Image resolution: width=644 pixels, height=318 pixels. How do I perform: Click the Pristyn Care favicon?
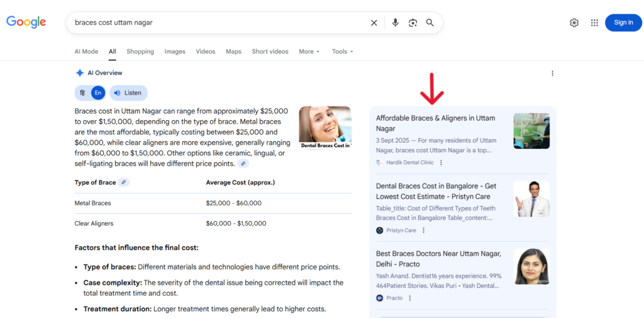[379, 230]
